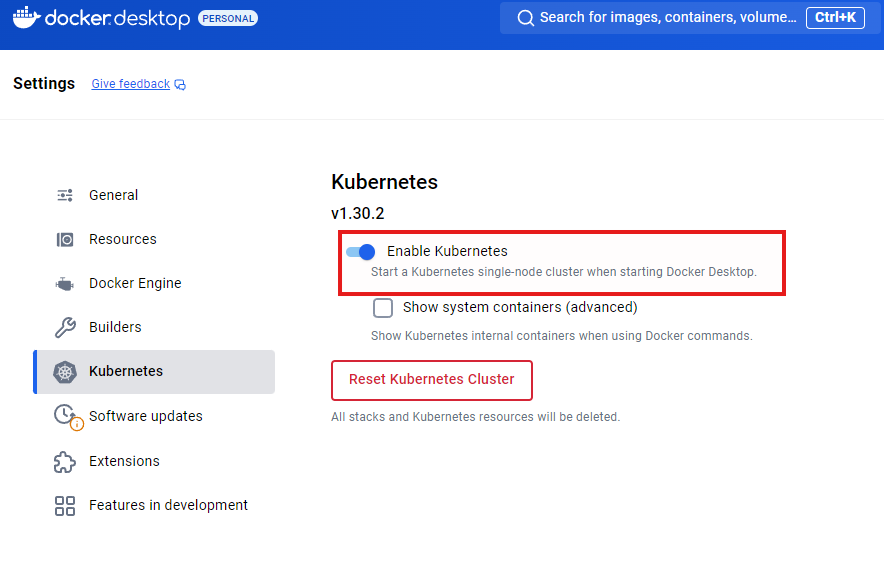Click the Kubernetes page heading
The width and height of the screenshot is (884, 572).
[384, 182]
